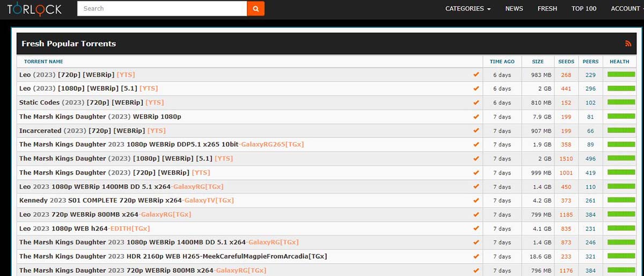Click verified checkmark for Static Codes 720p
This screenshot has height=276, width=644.
[x=476, y=103]
